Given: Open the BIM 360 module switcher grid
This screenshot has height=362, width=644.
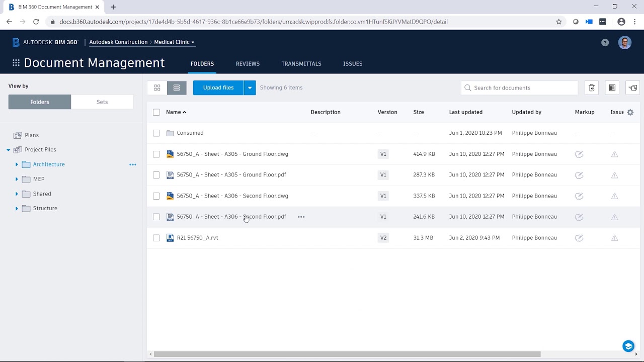Looking at the screenshot, I should [x=16, y=63].
